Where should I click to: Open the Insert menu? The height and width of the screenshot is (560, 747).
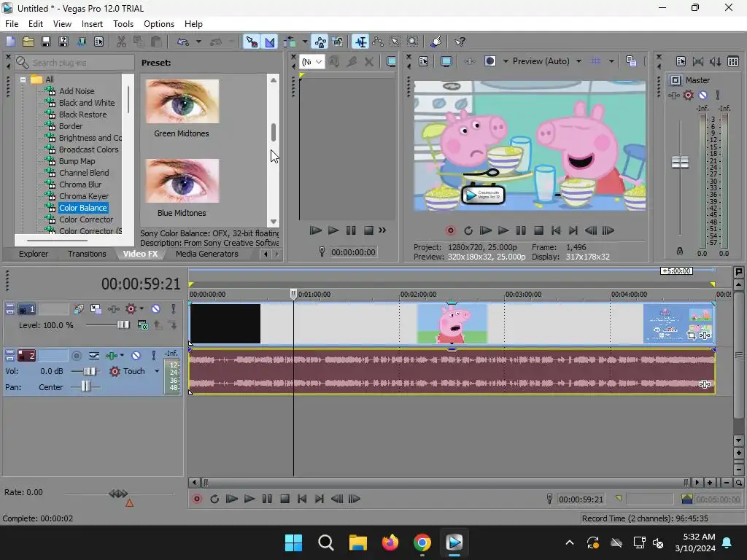click(92, 24)
